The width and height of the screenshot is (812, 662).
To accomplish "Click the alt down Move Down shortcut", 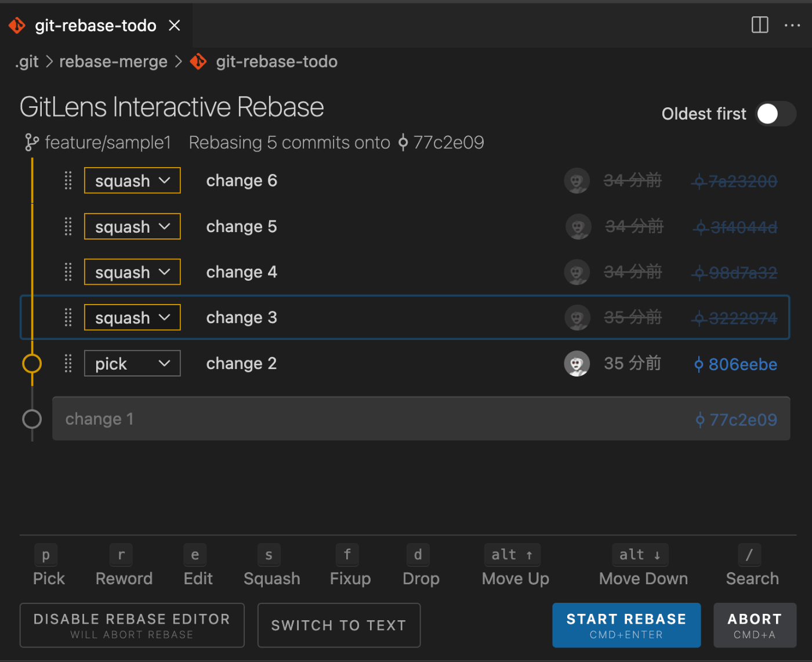I will coord(643,565).
